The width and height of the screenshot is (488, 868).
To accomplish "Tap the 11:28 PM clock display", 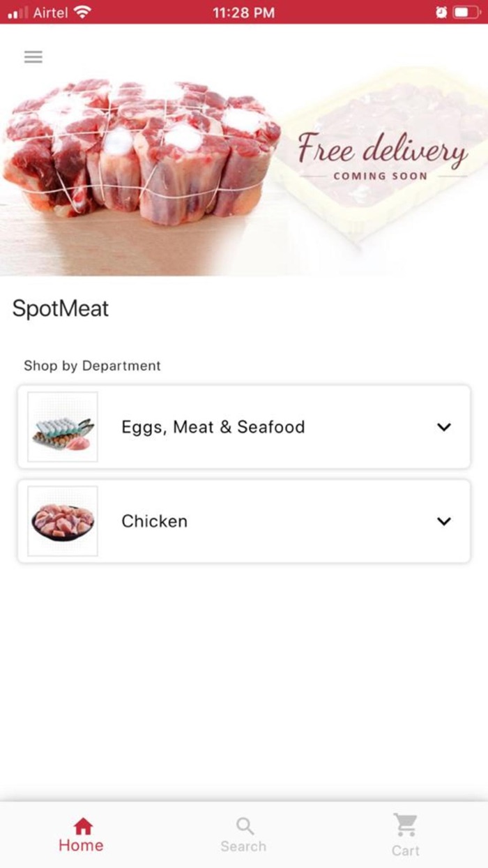I will pos(244,12).
